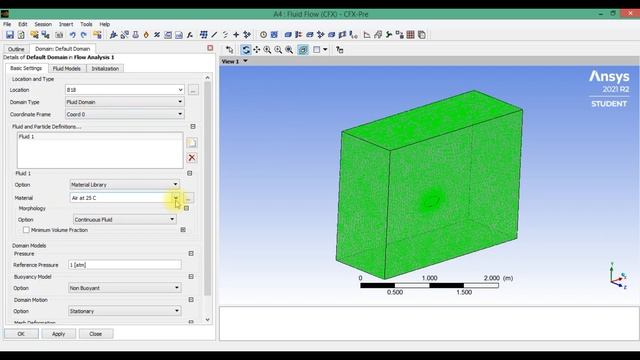Click the ellipsis button next to Material

(189, 198)
